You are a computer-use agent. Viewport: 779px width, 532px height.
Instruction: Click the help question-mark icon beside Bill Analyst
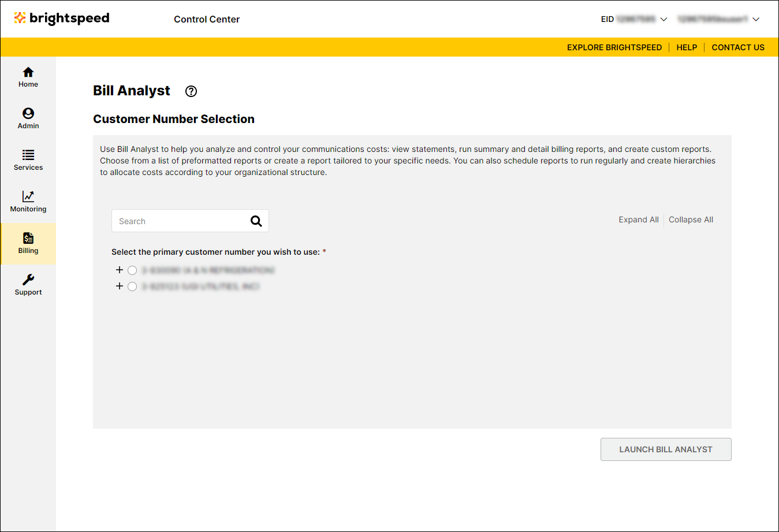point(191,91)
